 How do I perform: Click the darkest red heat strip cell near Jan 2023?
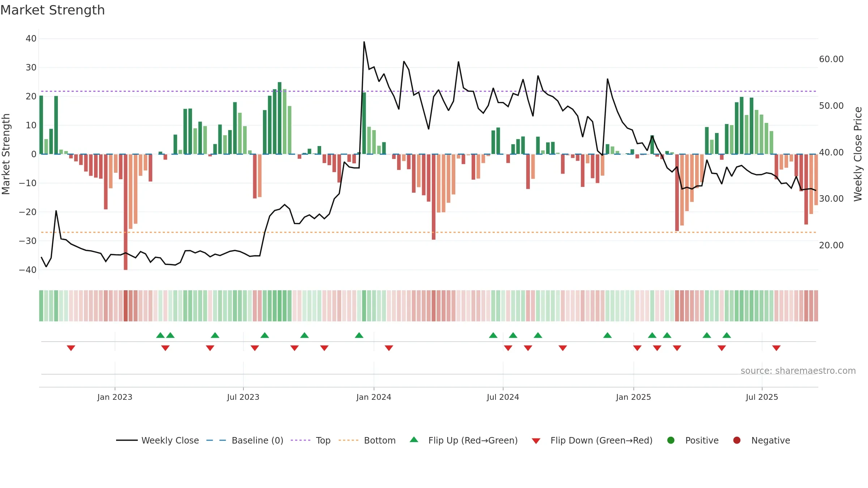[x=125, y=305]
